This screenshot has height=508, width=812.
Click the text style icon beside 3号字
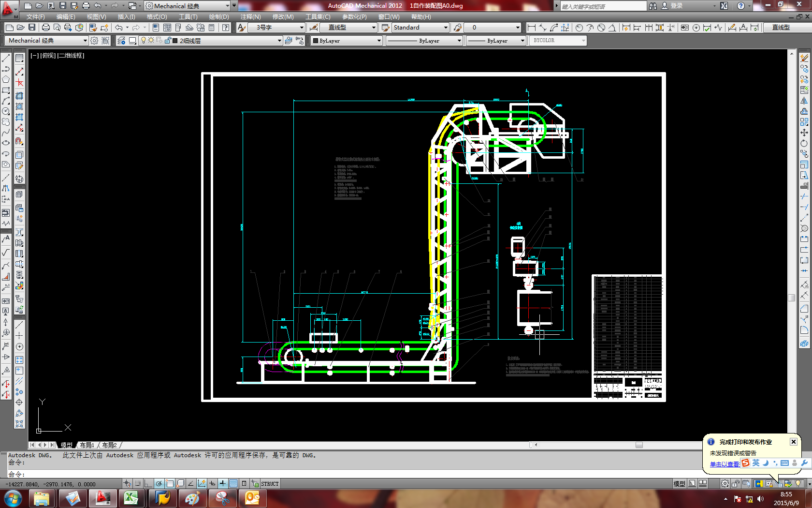click(x=242, y=28)
